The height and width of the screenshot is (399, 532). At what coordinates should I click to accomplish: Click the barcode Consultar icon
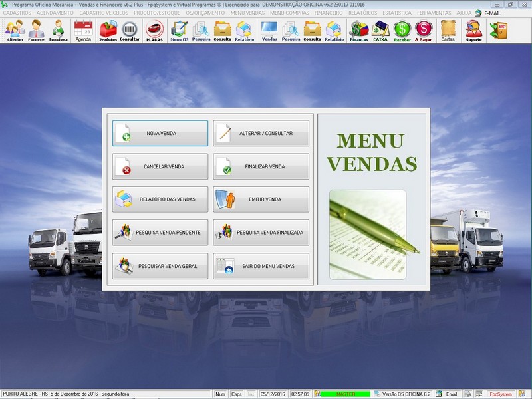[x=130, y=31]
